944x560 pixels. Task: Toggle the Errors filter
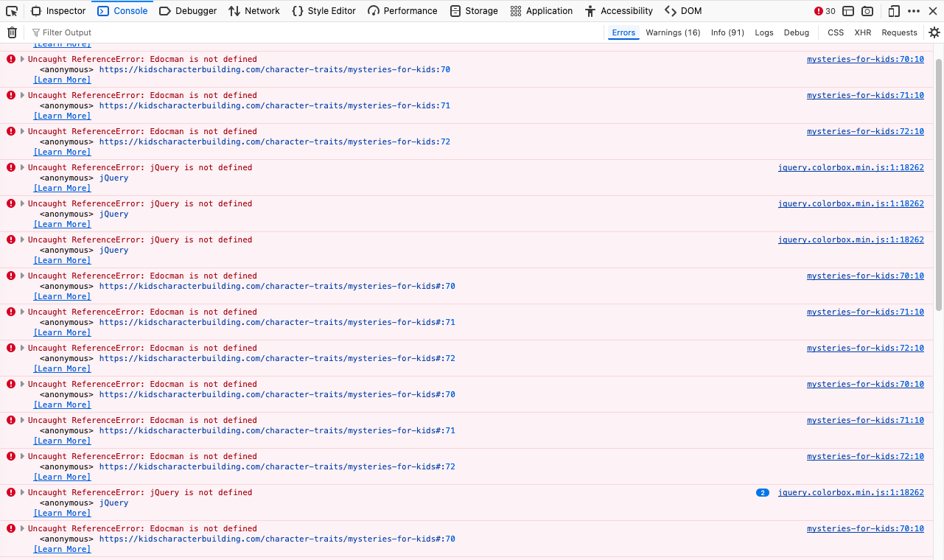point(623,32)
